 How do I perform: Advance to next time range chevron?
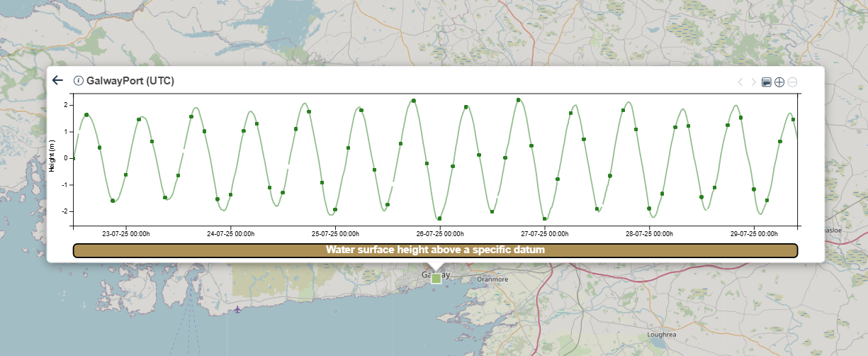click(753, 82)
